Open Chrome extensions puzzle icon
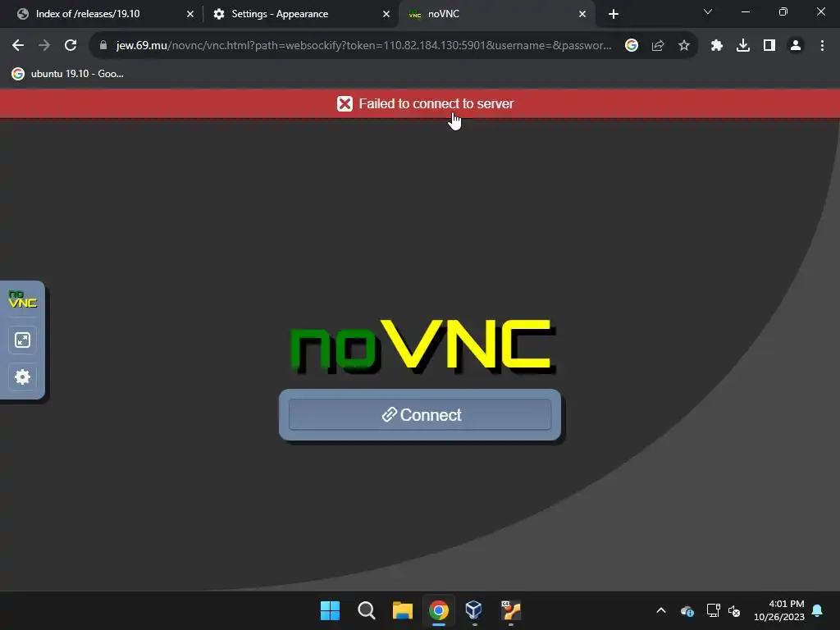This screenshot has height=630, width=840. (717, 46)
